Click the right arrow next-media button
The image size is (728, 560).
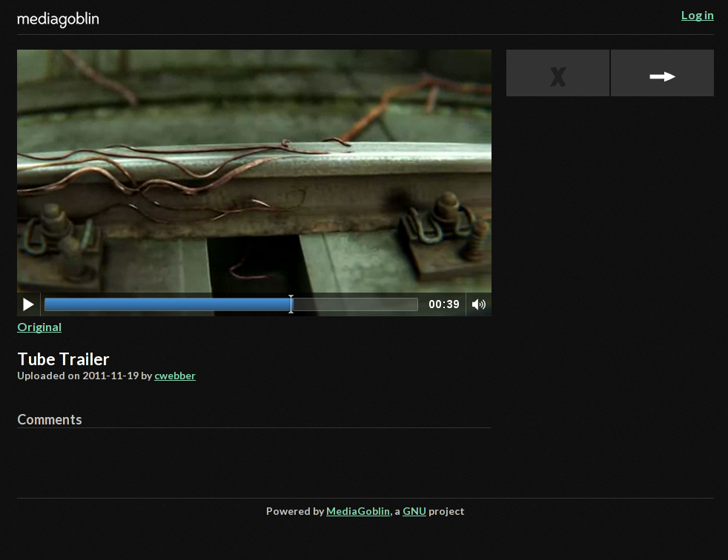click(662, 73)
